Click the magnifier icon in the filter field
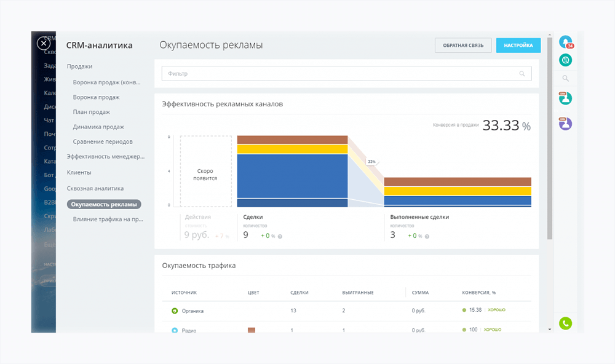615x364 pixels. (x=522, y=74)
